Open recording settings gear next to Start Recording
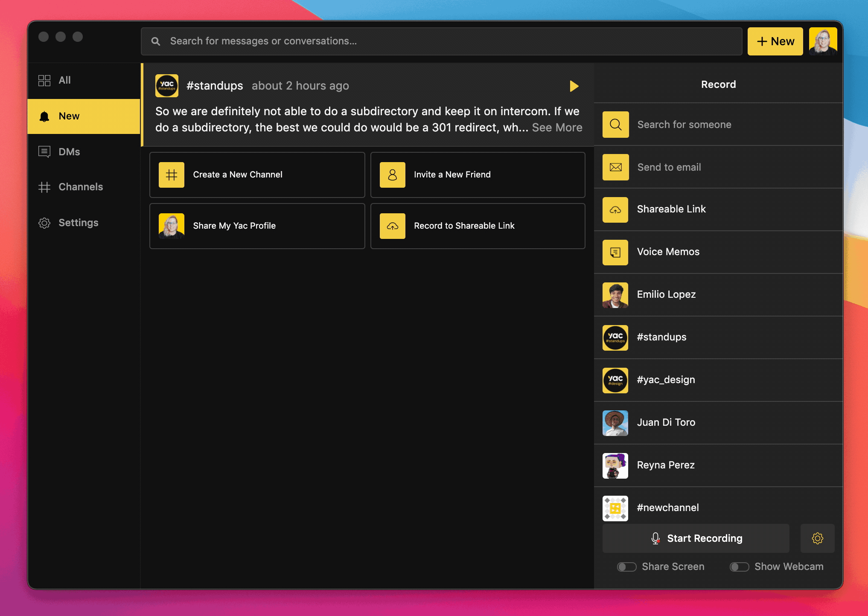The width and height of the screenshot is (868, 616). click(x=817, y=538)
